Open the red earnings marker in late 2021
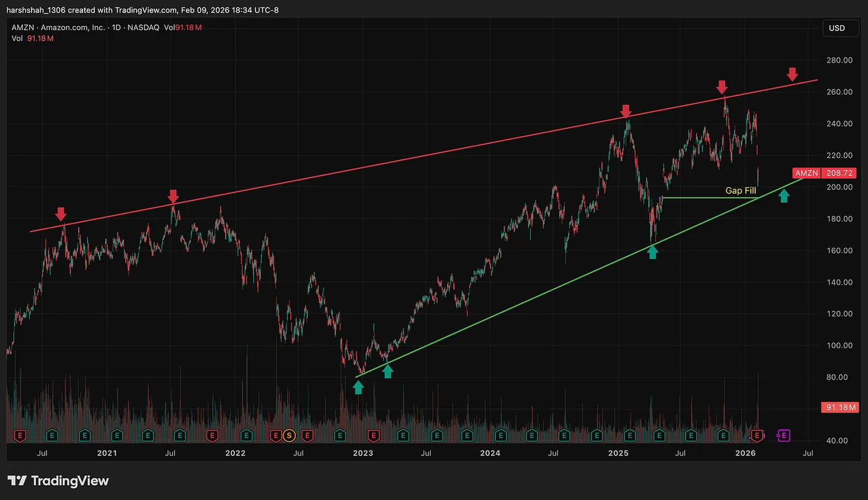Screen dimensions: 868x500 [x=212, y=435]
